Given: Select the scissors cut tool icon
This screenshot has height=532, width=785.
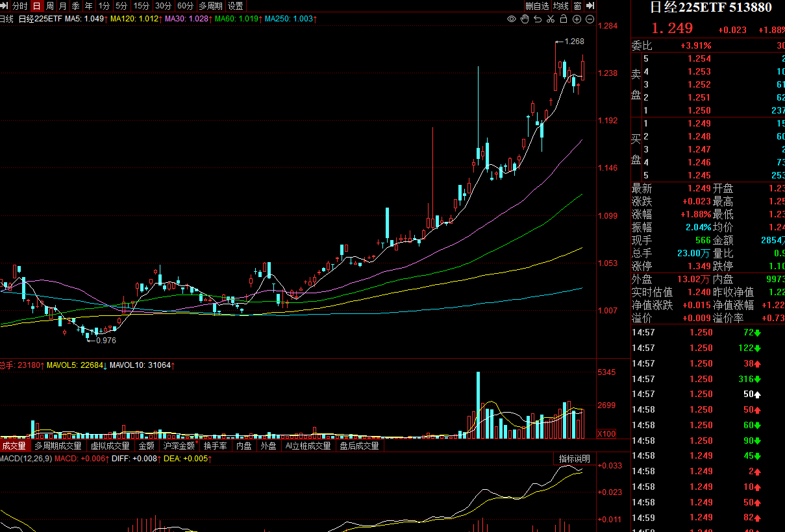Looking at the screenshot, I should (x=551, y=19).
